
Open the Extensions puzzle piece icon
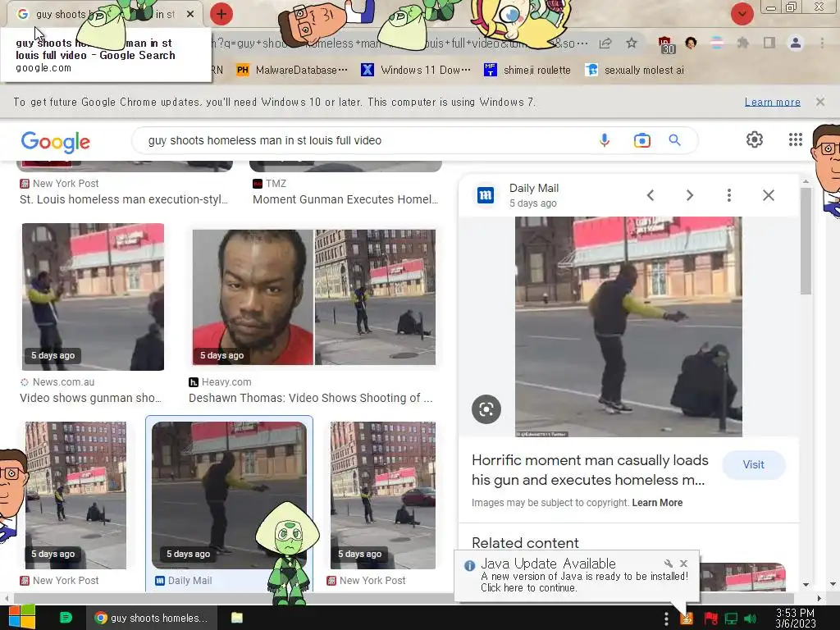pyautogui.click(x=743, y=43)
